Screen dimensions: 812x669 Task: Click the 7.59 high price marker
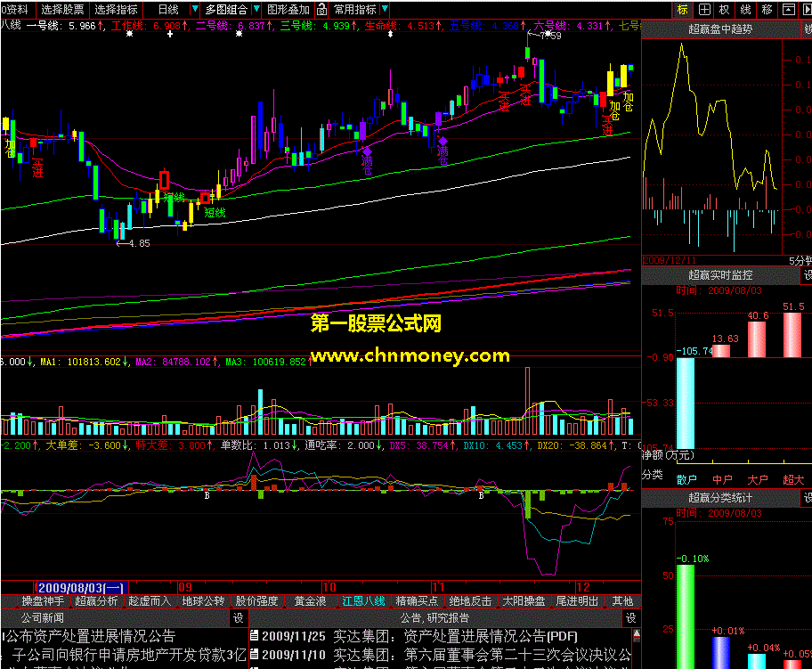544,36
